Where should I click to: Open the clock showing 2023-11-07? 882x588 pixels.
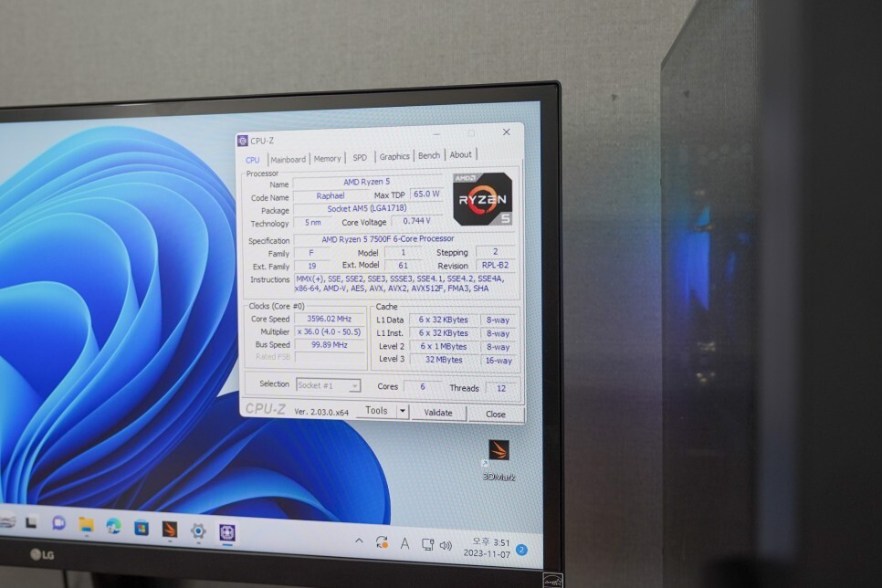[x=487, y=548]
